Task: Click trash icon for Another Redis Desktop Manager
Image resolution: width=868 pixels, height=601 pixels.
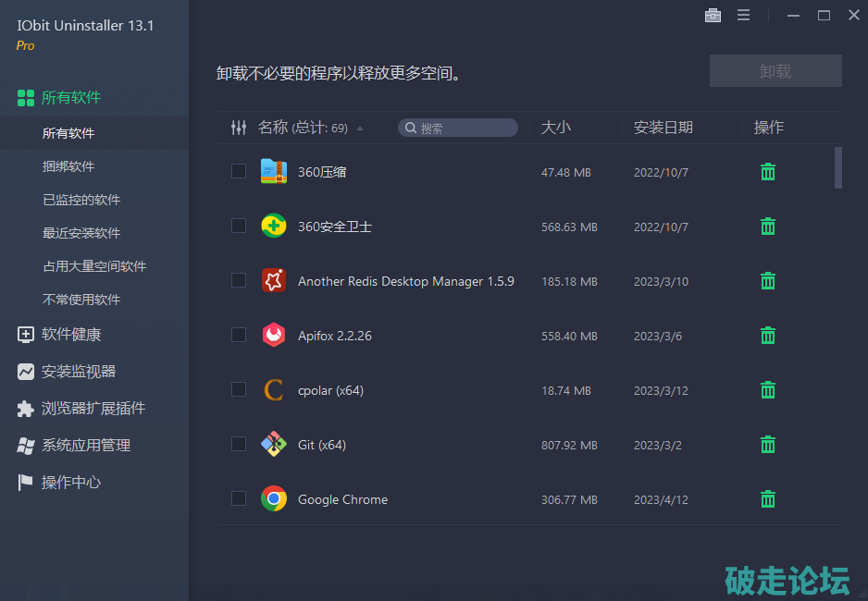Action: (x=767, y=281)
